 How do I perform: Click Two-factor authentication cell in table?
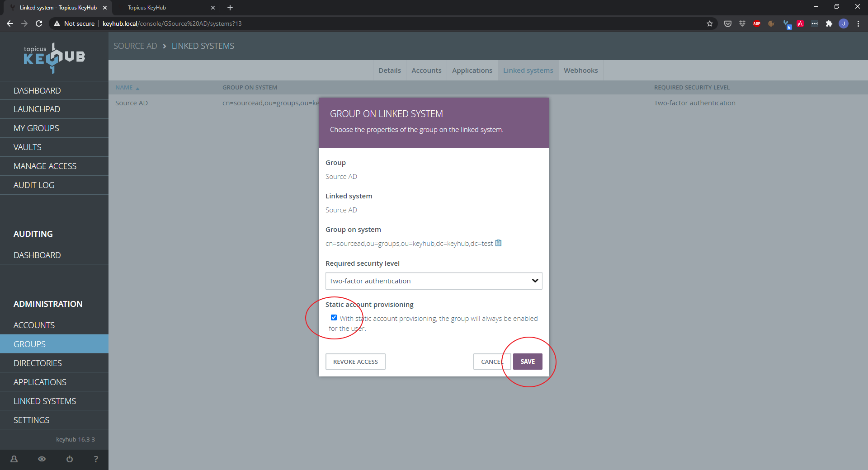point(695,103)
